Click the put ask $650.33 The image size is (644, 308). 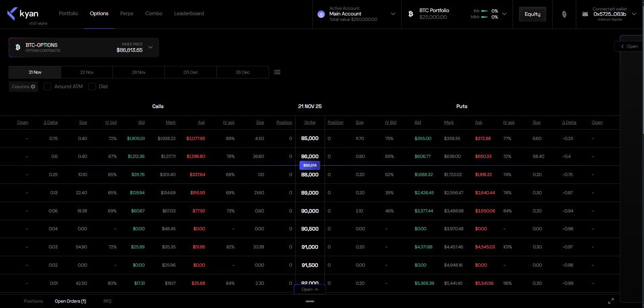pos(483,157)
